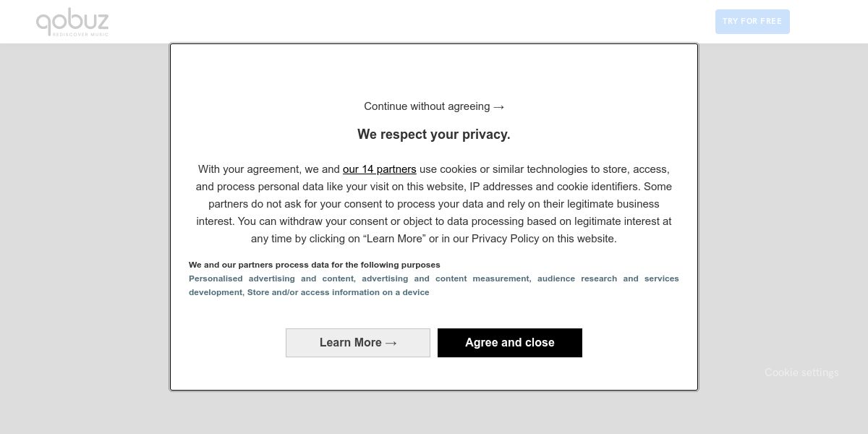Click the advertising and content measurement purpose
The image size is (868, 434).
(446, 278)
